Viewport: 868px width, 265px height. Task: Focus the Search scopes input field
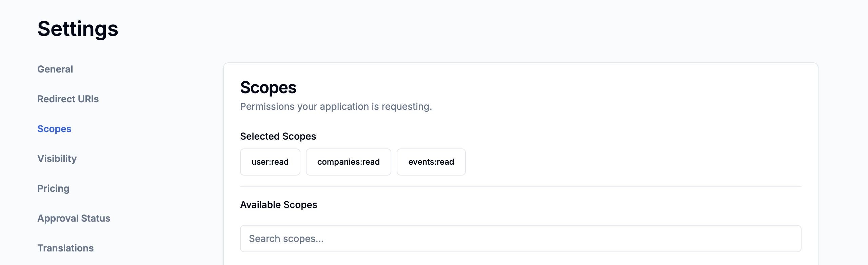click(x=520, y=239)
